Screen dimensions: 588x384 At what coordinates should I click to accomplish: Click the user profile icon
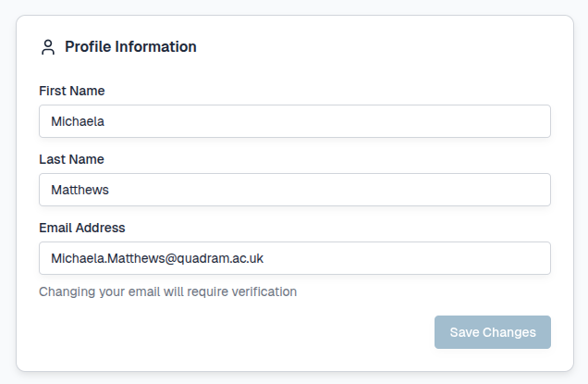coord(48,47)
